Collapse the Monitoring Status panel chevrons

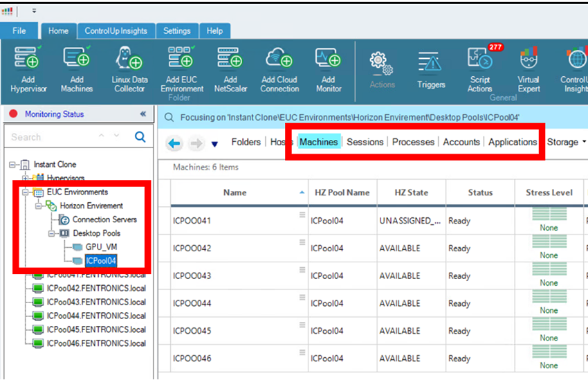coord(143,114)
